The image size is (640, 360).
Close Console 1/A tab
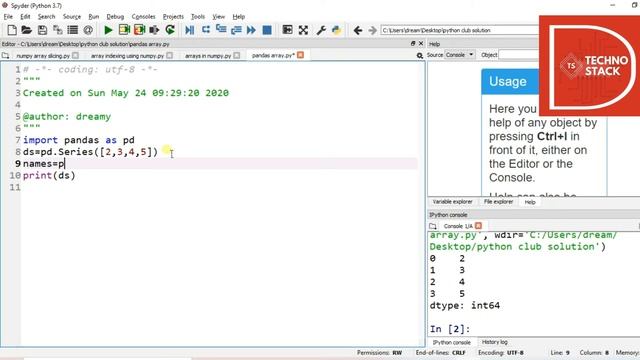coord(478,226)
